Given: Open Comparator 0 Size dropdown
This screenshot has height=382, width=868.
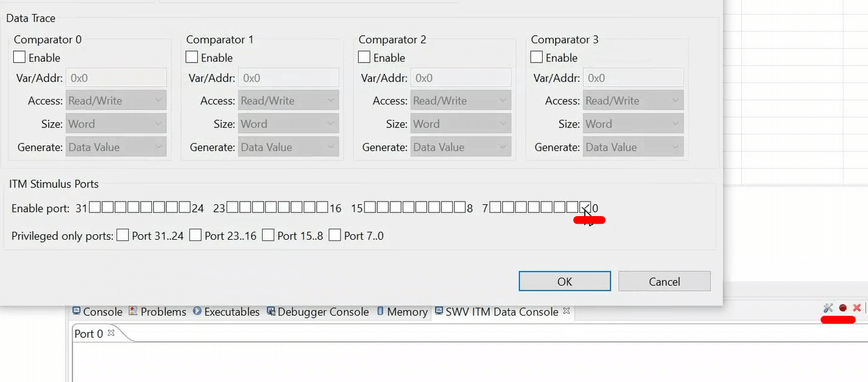Looking at the screenshot, I should 116,123.
